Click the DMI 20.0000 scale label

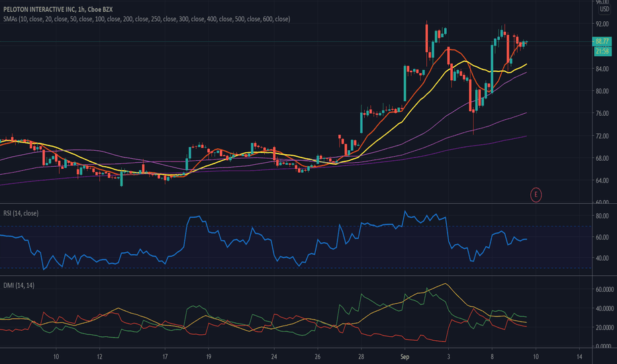[x=604, y=328]
